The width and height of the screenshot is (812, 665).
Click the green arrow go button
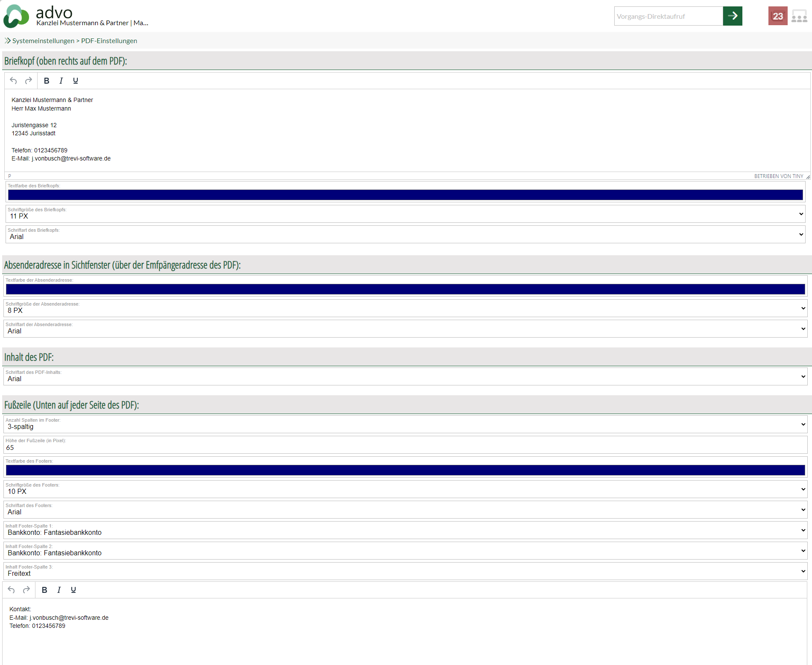point(732,16)
